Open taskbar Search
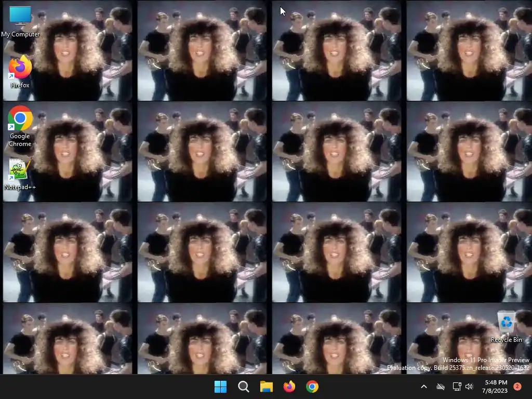Image resolution: width=532 pixels, height=399 pixels. [x=243, y=387]
